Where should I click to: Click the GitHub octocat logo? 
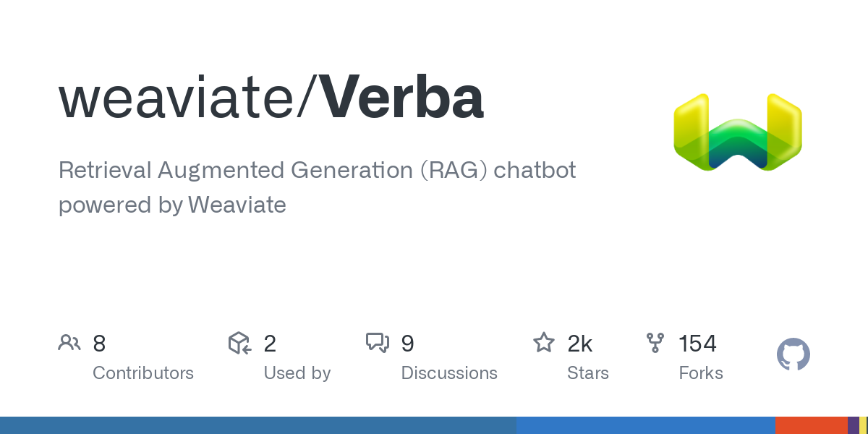pos(793,355)
